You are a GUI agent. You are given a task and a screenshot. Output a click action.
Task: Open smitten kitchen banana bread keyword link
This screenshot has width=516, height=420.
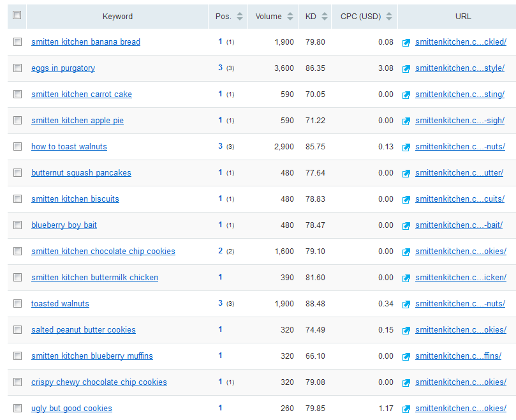coord(86,42)
